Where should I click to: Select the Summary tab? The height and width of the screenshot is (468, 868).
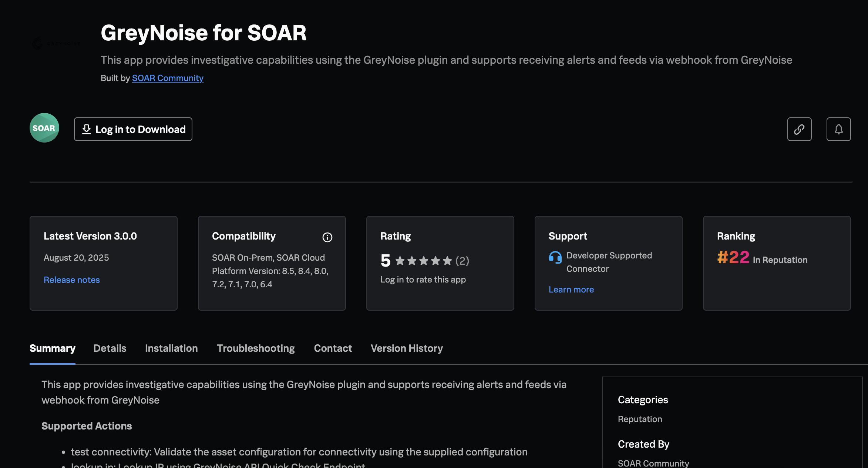pyautogui.click(x=53, y=348)
